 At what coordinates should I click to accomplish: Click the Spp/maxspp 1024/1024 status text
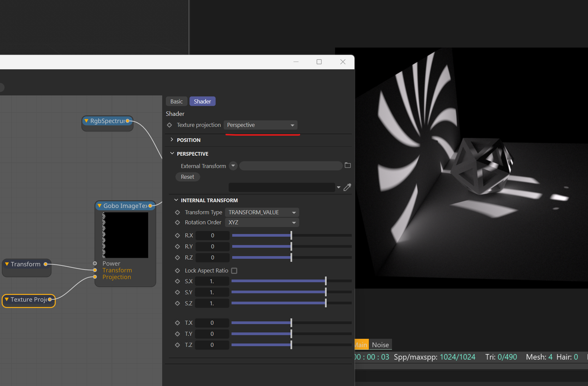[434, 357]
